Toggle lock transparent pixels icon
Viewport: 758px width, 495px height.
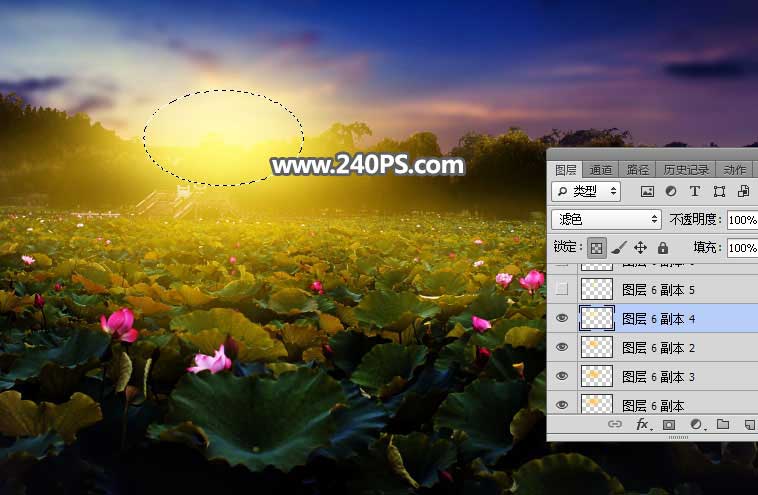click(597, 248)
